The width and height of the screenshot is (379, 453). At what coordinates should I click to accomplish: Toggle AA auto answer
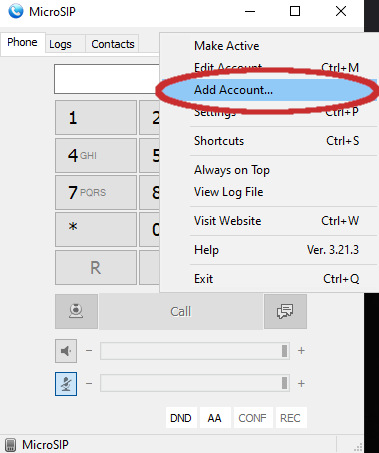[215, 418]
